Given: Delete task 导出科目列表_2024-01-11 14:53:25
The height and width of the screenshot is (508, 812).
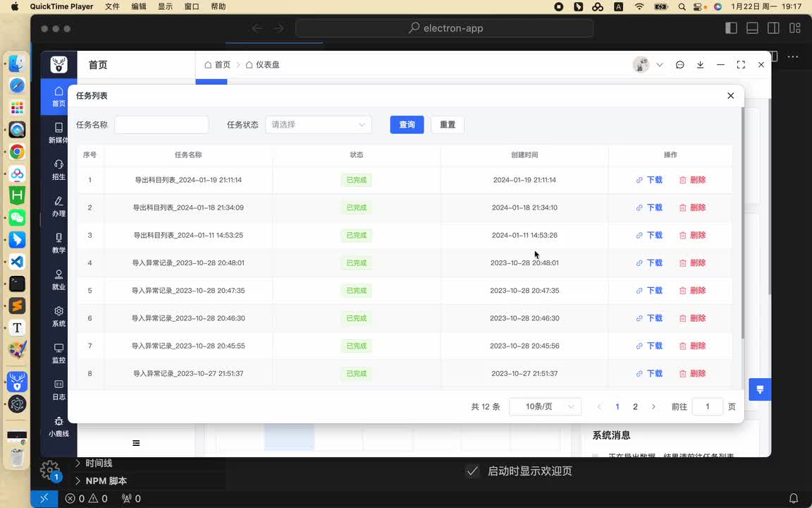Looking at the screenshot, I should click(x=692, y=235).
